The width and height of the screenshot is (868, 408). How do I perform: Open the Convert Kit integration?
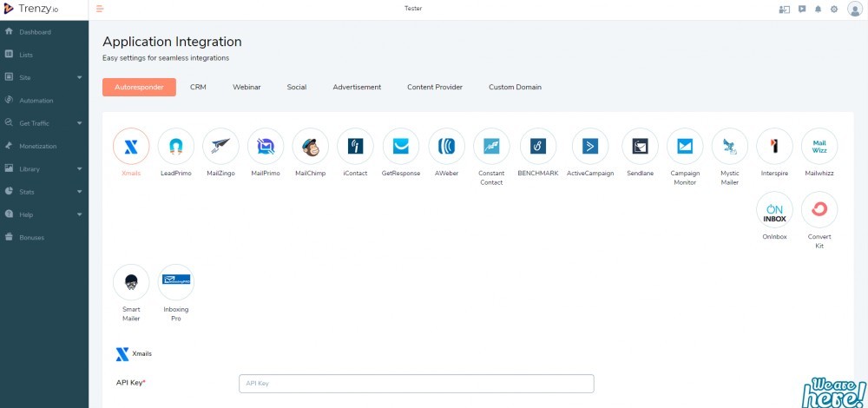(819, 210)
